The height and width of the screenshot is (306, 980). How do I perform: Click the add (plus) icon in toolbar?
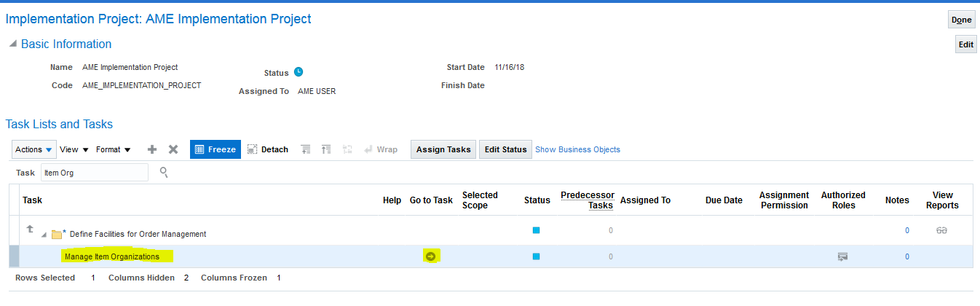pos(152,149)
